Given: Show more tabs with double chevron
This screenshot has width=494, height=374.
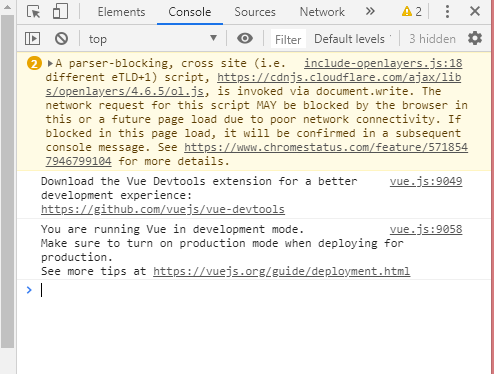Looking at the screenshot, I should point(370,11).
